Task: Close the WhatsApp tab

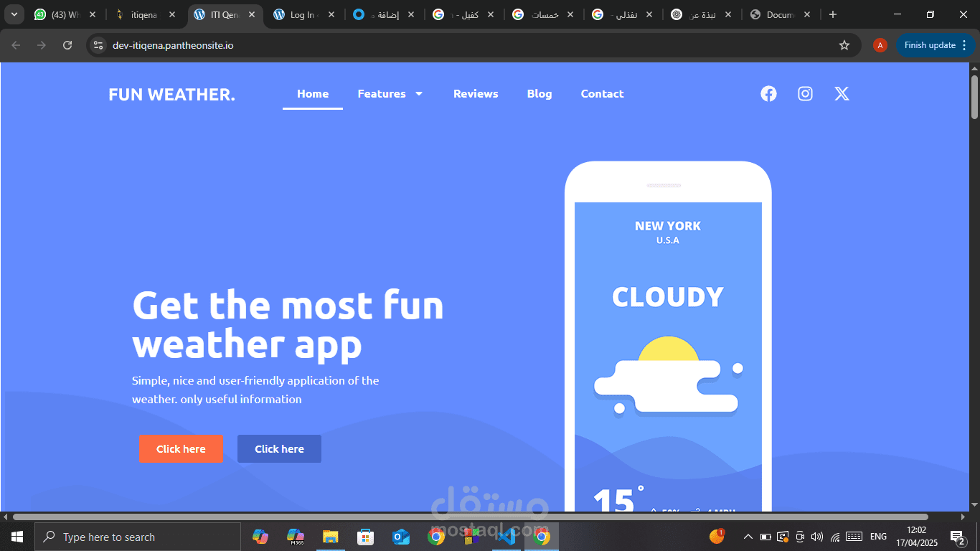Action: click(93, 14)
